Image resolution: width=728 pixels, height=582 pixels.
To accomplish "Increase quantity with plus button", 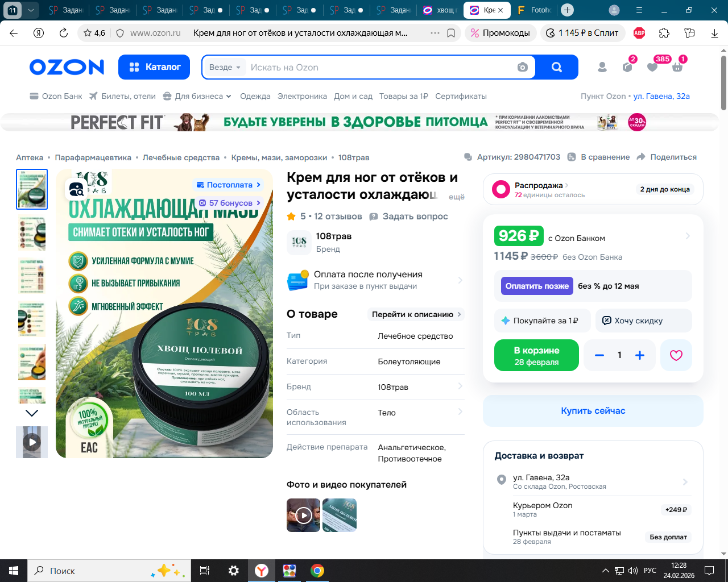I will coord(640,355).
